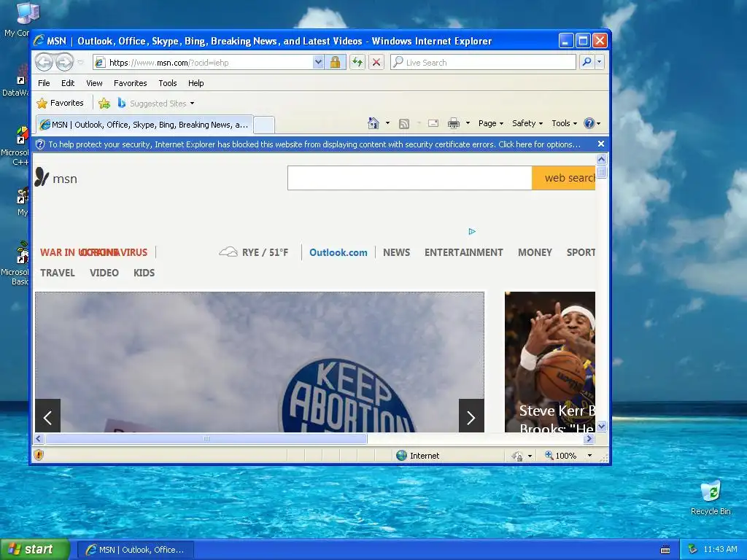The image size is (747, 560).
Task: Click the horizontal scrollbar right arrow
Action: [x=589, y=438]
